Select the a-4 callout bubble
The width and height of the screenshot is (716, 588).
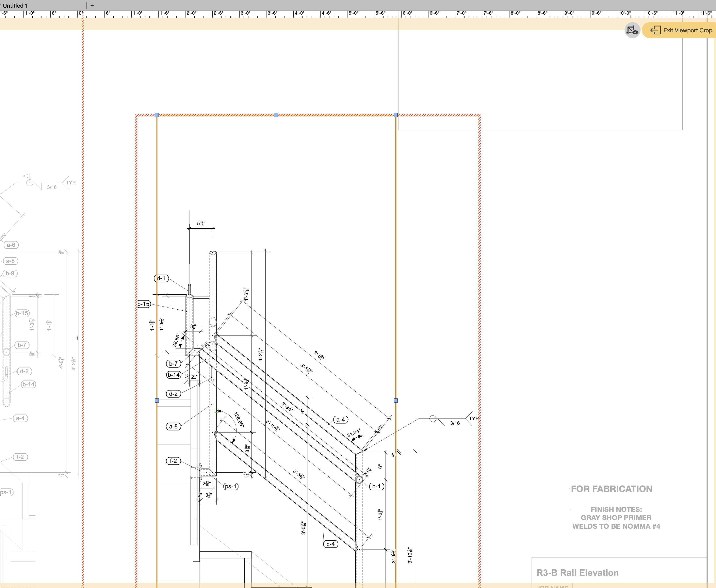340,420
